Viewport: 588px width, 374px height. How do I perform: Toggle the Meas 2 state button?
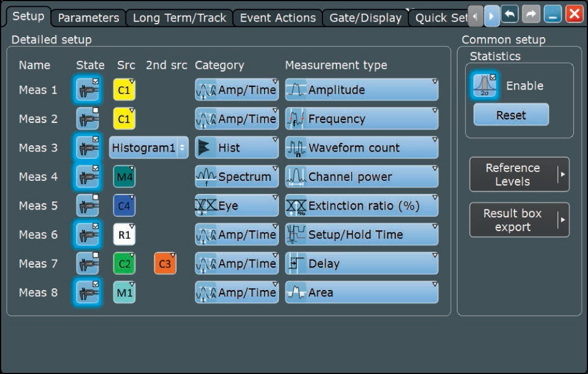(88, 119)
